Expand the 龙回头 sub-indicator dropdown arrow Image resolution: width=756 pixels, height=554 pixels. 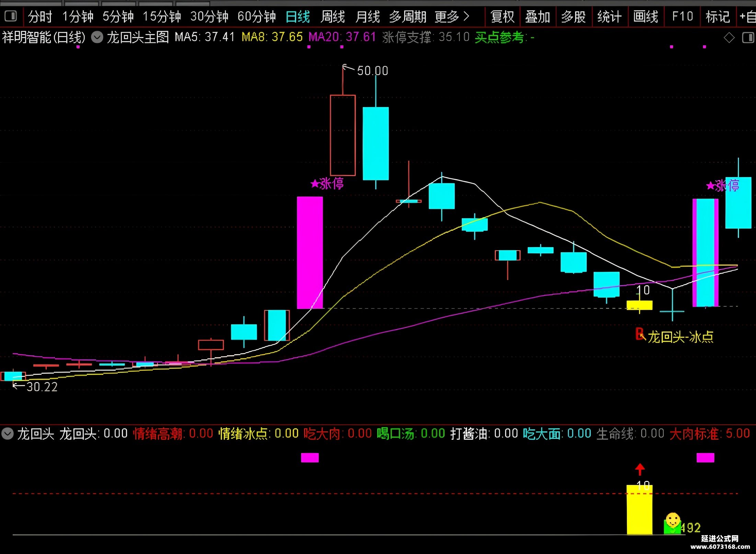(x=7, y=434)
